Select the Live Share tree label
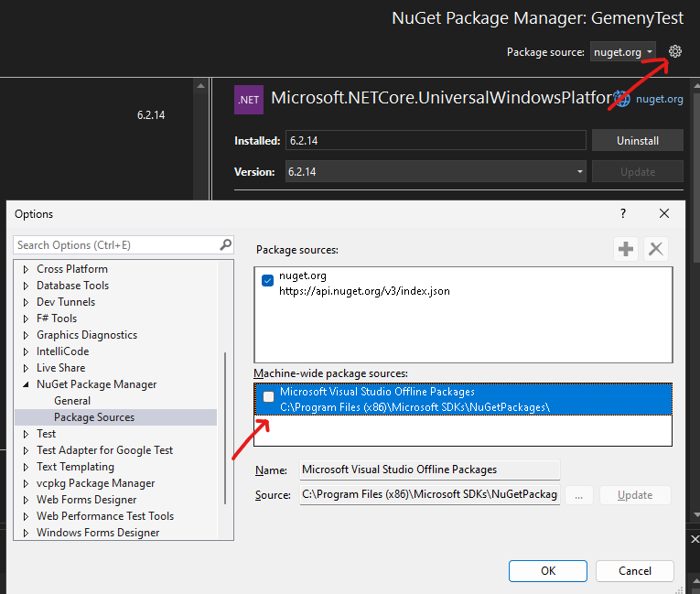700x594 pixels. pos(60,368)
